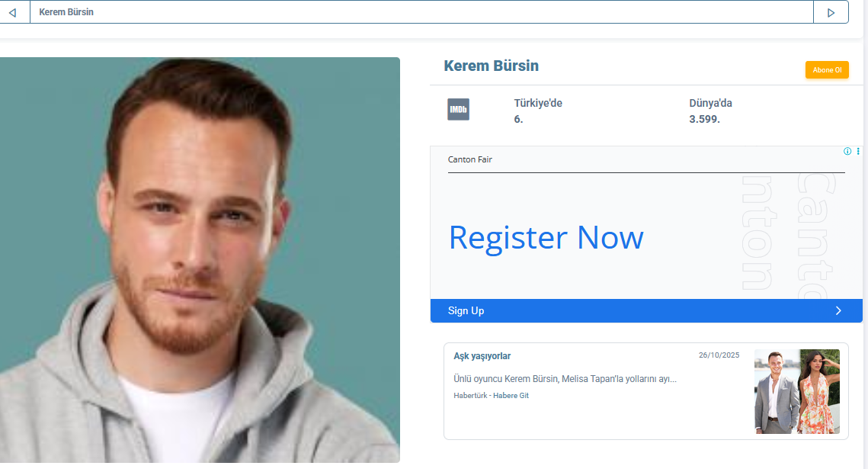Open the Aşk yaşıyorlar news headline
This screenshot has height=469, width=868.
(482, 356)
